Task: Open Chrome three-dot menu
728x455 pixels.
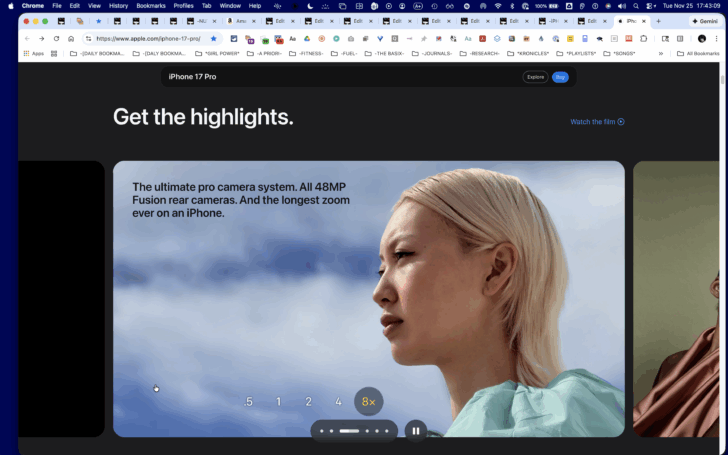Action: pyautogui.click(x=717, y=39)
